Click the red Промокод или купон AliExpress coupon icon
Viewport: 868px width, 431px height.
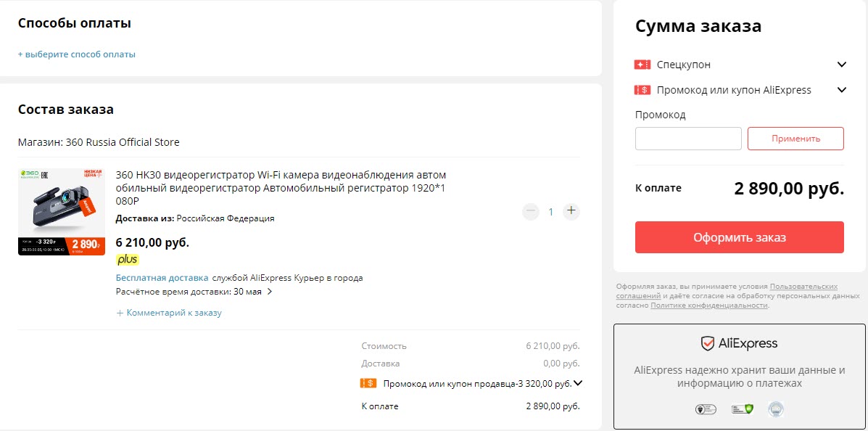(x=641, y=90)
